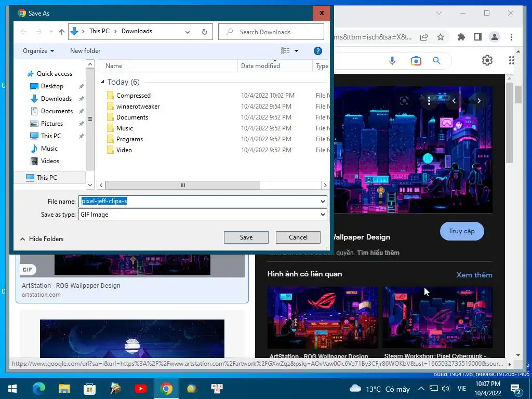532x399 pixels.
Task: Open the weather widget showing 13°C
Action: pyautogui.click(x=379, y=389)
